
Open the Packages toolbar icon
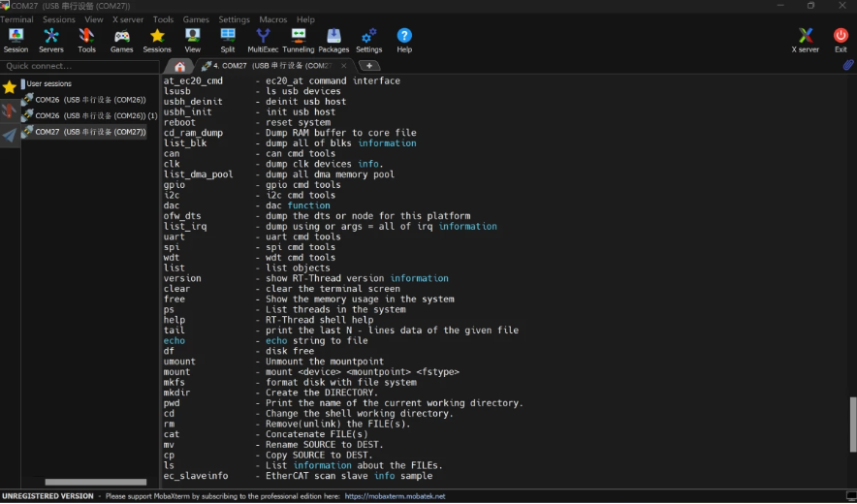click(333, 41)
